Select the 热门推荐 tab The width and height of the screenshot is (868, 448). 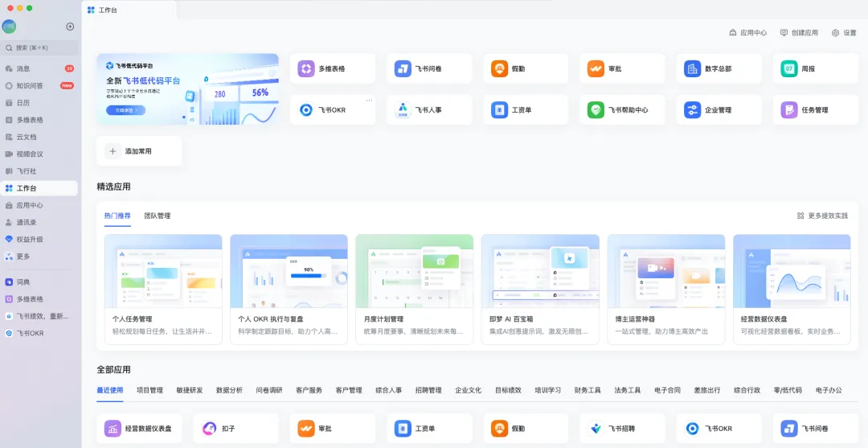117,216
